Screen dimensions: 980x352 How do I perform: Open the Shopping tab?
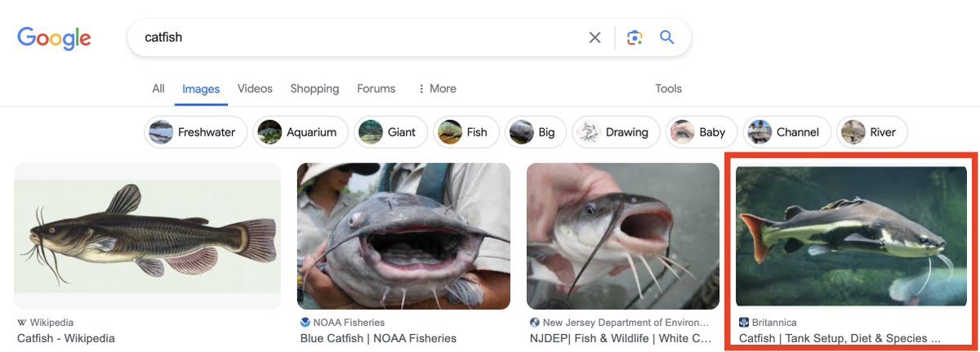[314, 88]
